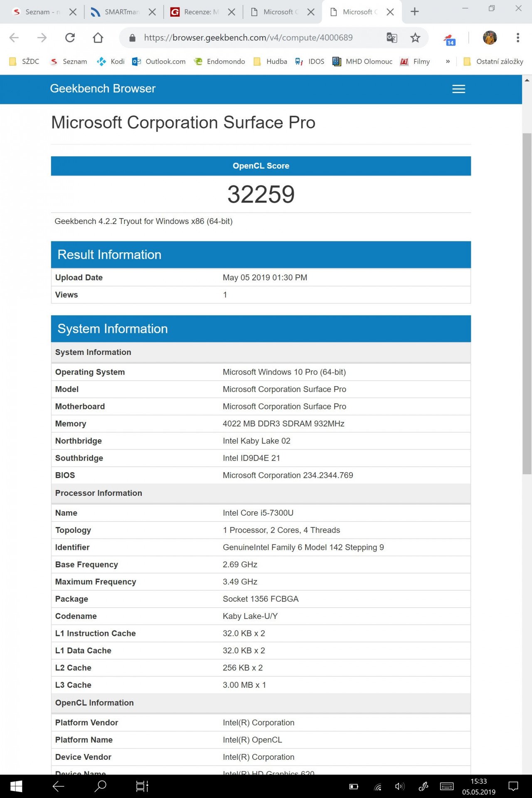Open the Action Center notifications icon
The image size is (532, 798).
pyautogui.click(x=514, y=786)
